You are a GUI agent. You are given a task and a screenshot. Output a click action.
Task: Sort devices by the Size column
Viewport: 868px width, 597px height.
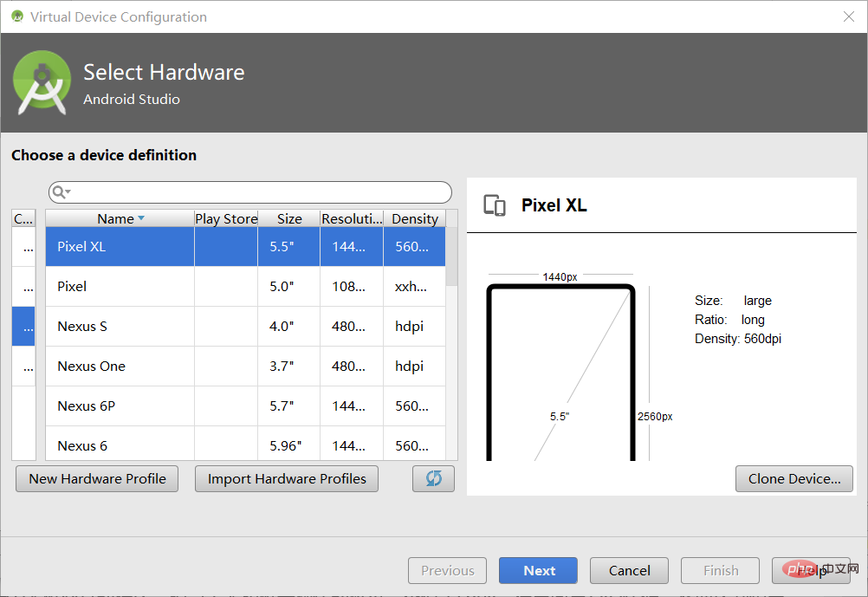pyautogui.click(x=289, y=218)
